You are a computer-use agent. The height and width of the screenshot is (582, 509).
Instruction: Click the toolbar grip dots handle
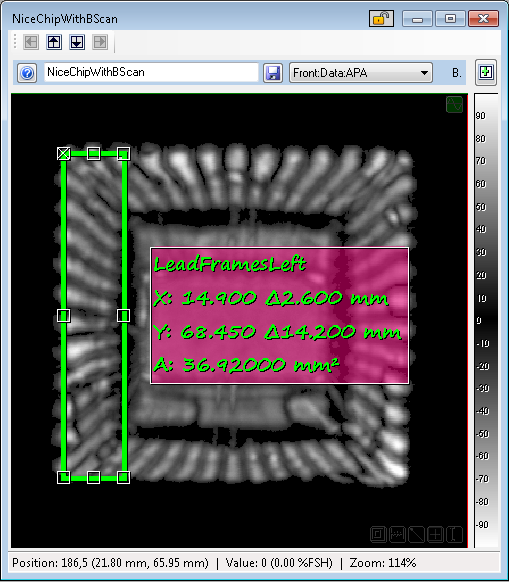(x=15, y=42)
